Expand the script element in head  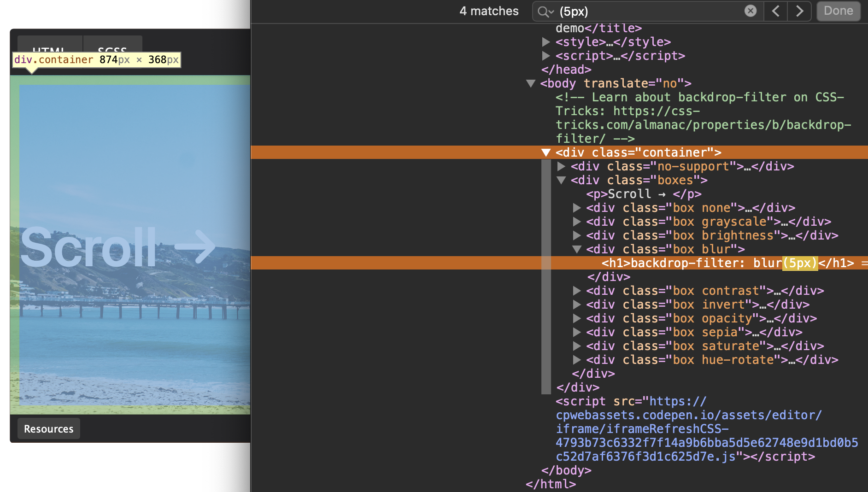[546, 56]
